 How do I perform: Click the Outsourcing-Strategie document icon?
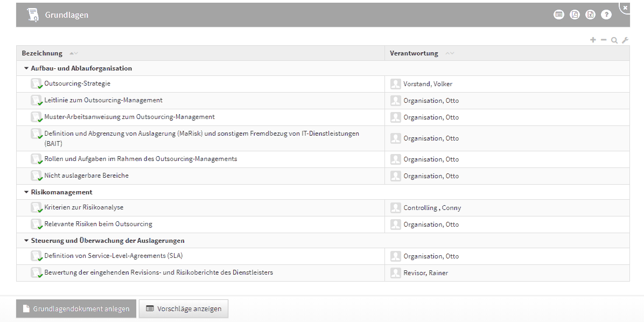(x=36, y=84)
